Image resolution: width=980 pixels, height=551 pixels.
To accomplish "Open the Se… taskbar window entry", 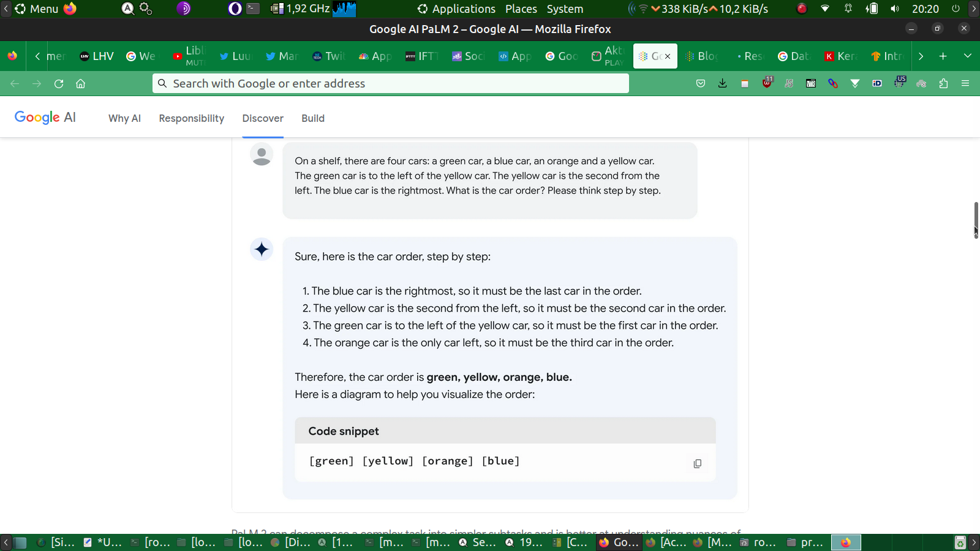I will [x=478, y=542].
